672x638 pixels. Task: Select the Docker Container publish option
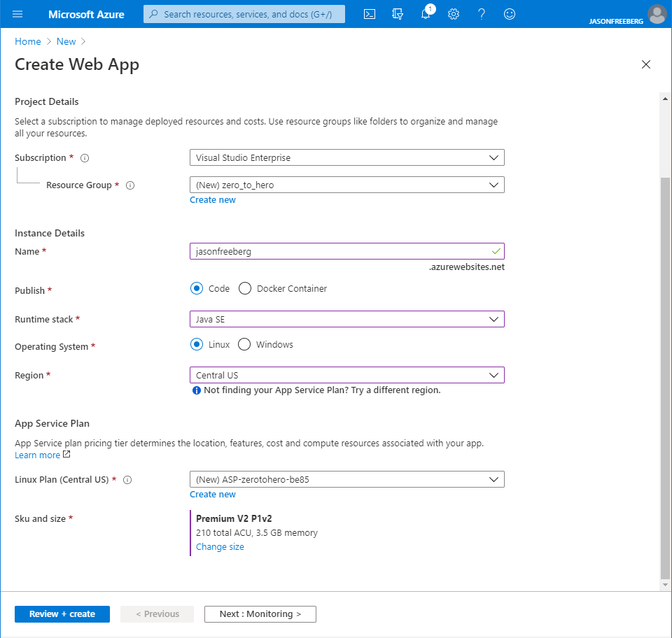tap(245, 288)
